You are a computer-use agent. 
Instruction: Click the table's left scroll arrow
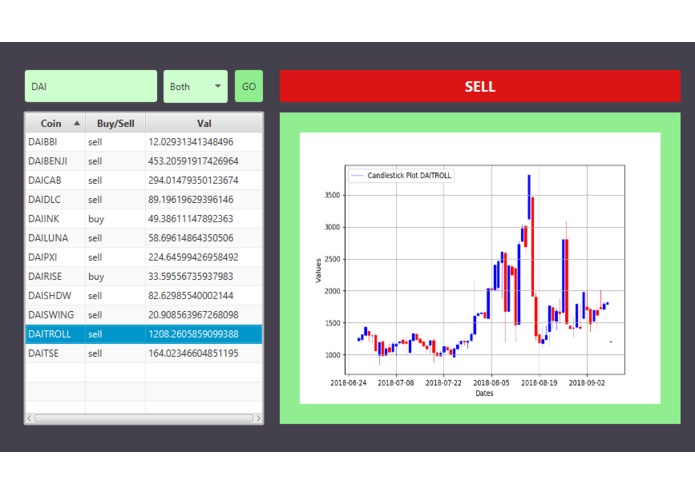click(x=29, y=418)
